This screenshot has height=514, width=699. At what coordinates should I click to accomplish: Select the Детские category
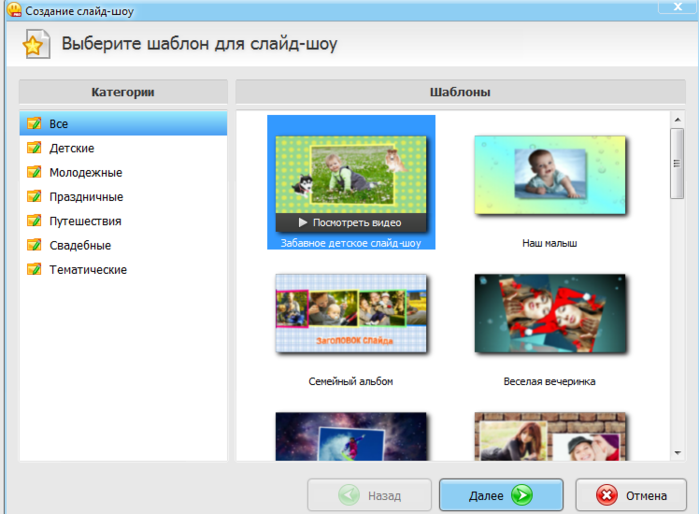pyautogui.click(x=123, y=148)
